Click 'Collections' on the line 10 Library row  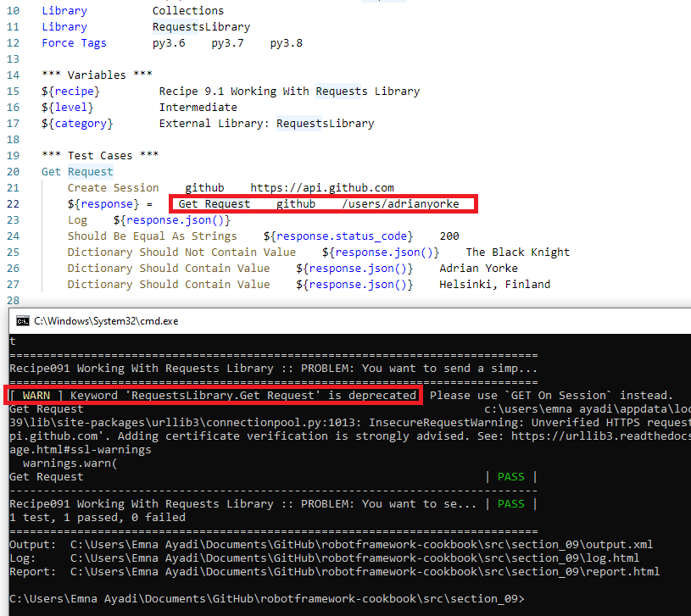pos(188,10)
